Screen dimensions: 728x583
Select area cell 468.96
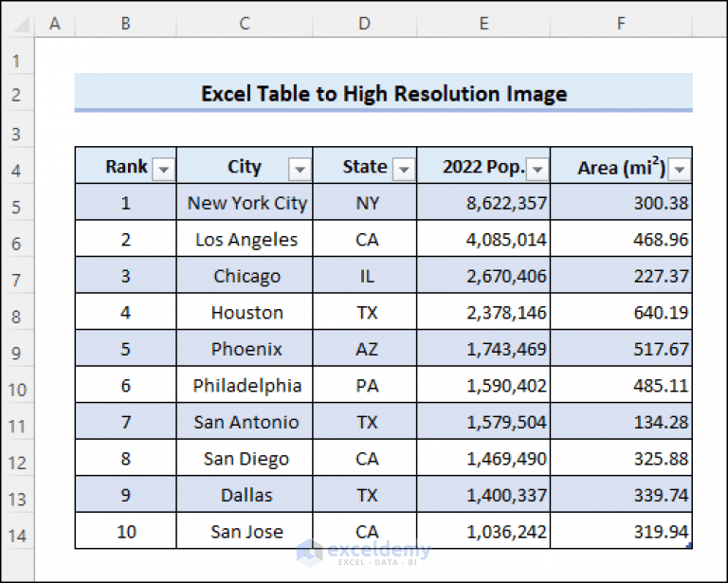pos(621,238)
